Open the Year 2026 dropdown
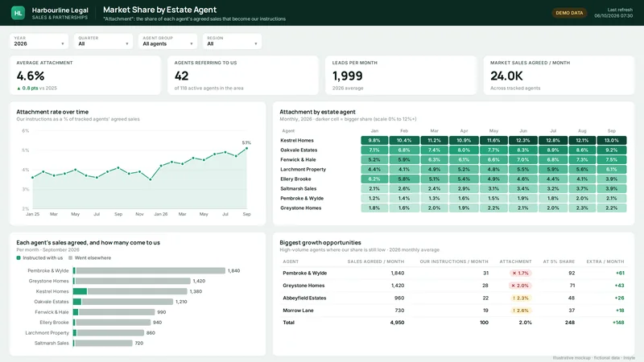 coord(39,42)
